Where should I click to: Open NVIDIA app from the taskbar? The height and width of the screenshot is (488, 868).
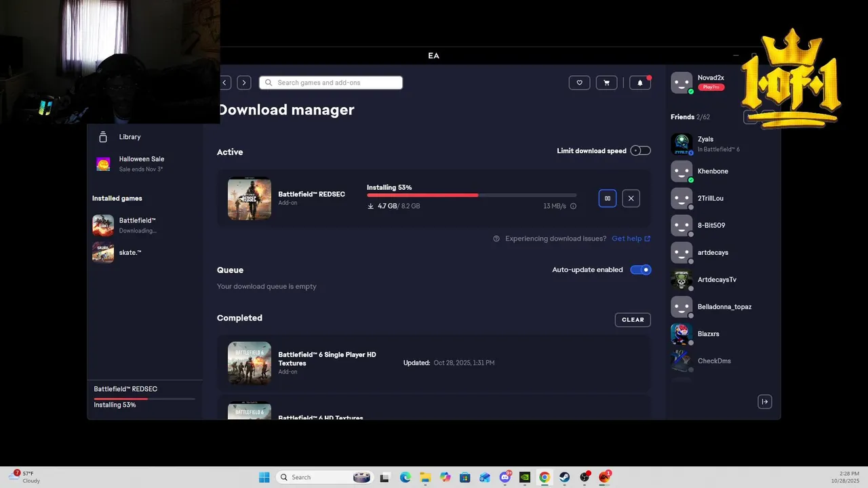click(x=524, y=477)
